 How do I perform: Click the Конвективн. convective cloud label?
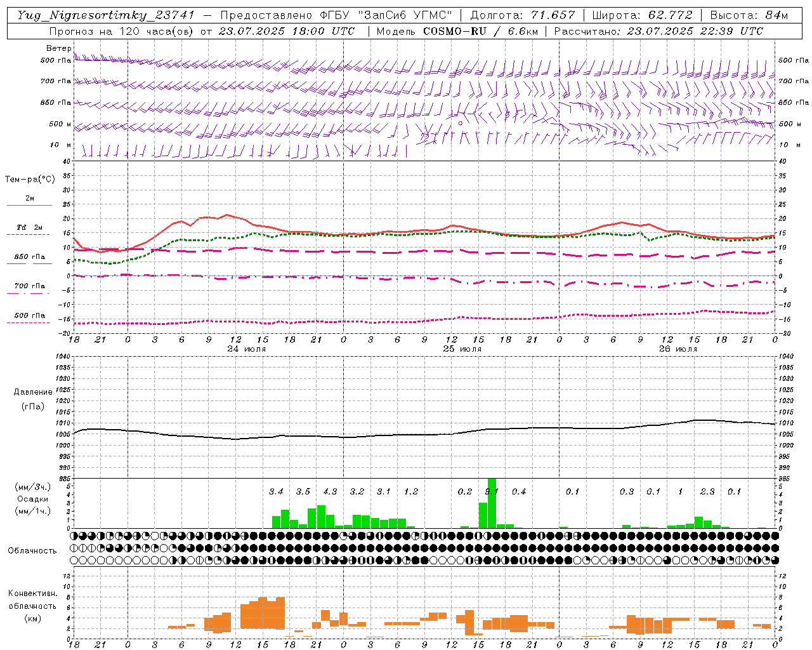(33, 594)
